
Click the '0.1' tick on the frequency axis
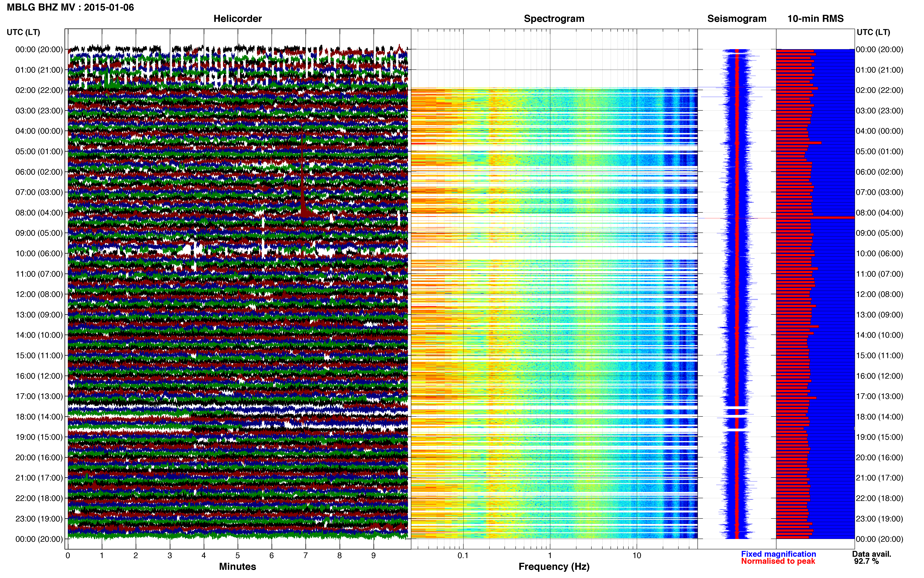pos(463,556)
